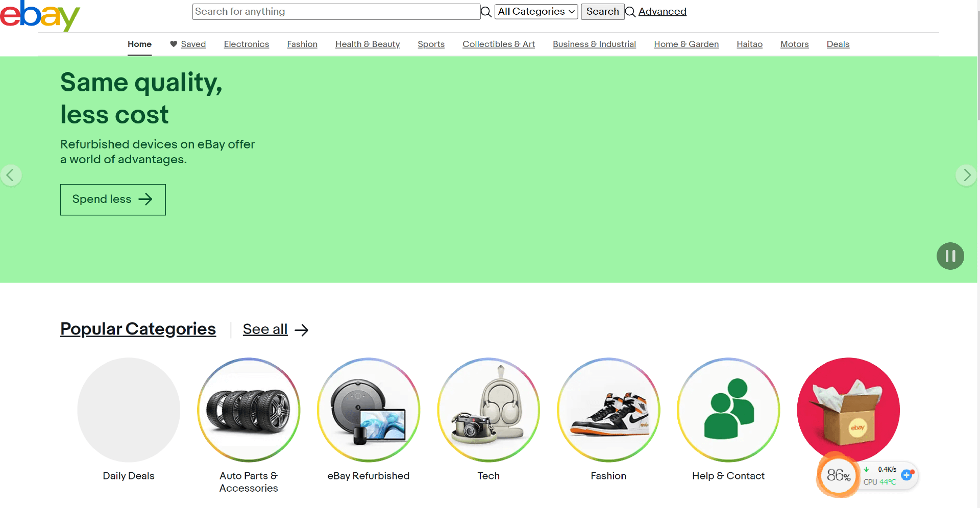Open the Auto Parts tires image

tap(249, 410)
